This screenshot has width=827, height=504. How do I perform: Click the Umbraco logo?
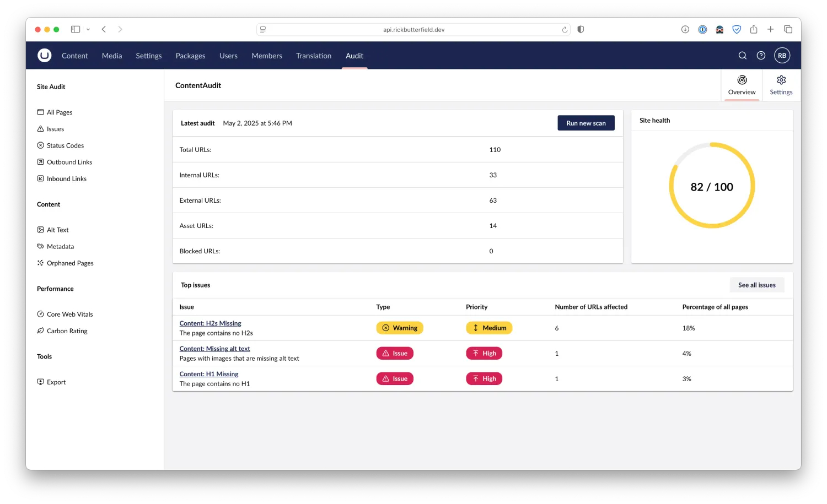pos(44,55)
